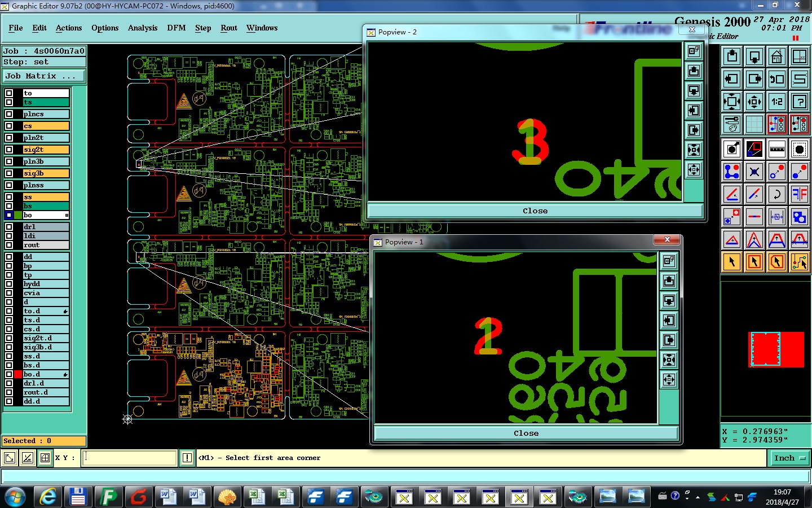Select layer name 'sig3b'

coord(46,173)
